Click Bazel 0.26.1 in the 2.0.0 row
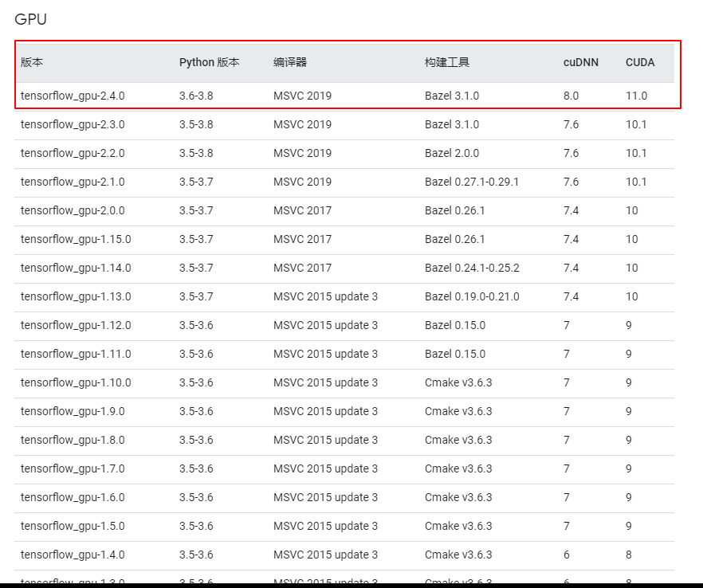Image resolution: width=703 pixels, height=588 pixels. (454, 210)
